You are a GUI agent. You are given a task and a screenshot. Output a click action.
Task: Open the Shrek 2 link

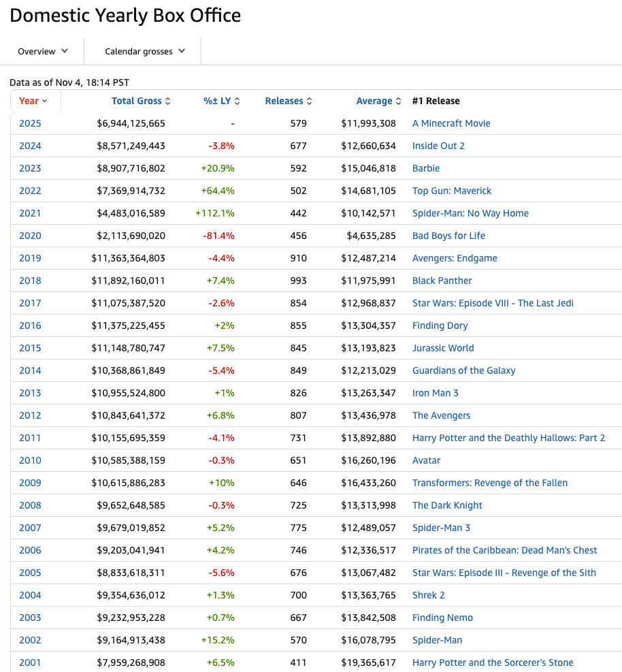click(428, 595)
